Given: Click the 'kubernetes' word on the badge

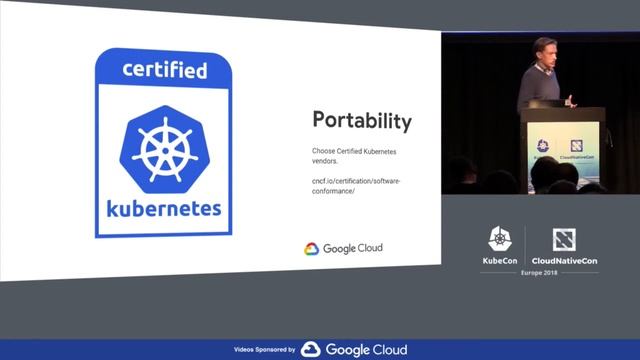Looking at the screenshot, I should pos(164,209).
